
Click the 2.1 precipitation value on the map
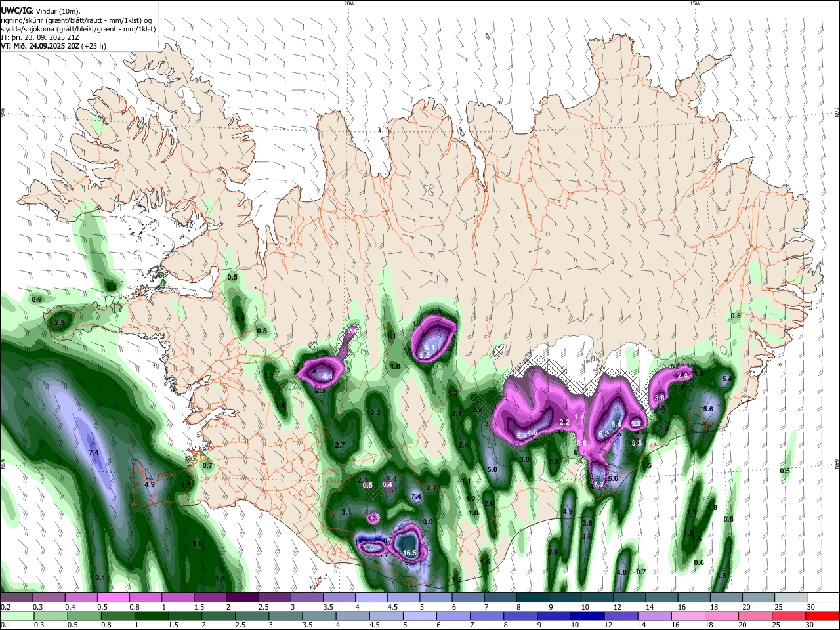point(456,413)
